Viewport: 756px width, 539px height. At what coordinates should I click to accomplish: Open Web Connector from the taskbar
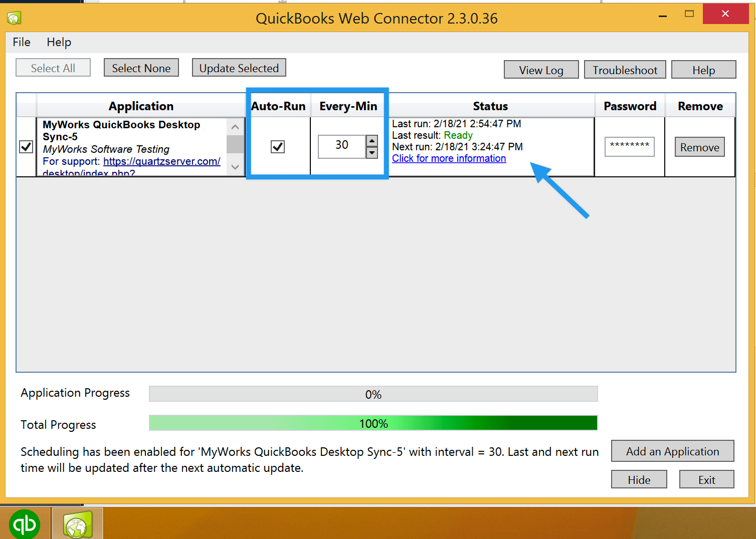[78, 524]
